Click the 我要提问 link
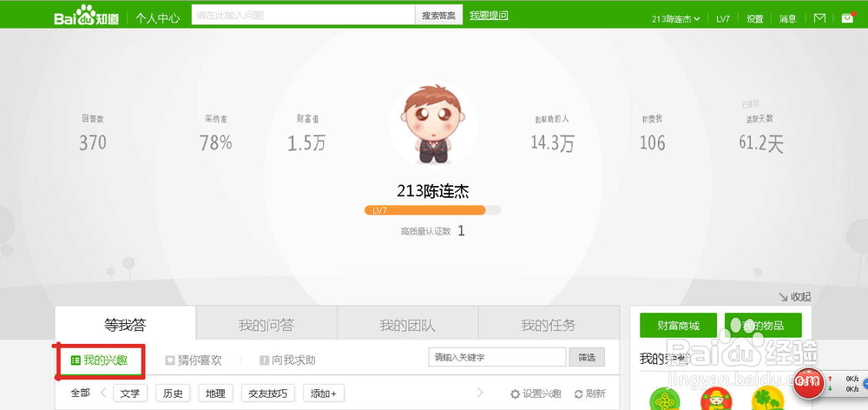Image resolution: width=868 pixels, height=410 pixels. 489,15
